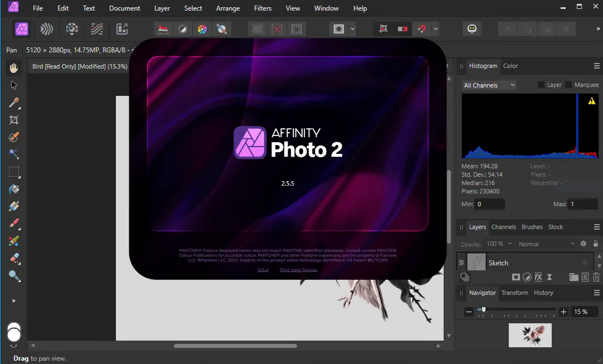The width and height of the screenshot is (603, 364).
Task: Open the EULA link
Action: coord(264,270)
